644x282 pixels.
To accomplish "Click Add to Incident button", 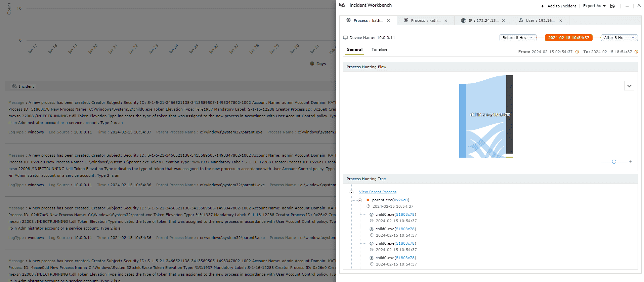I will click(x=558, y=6).
